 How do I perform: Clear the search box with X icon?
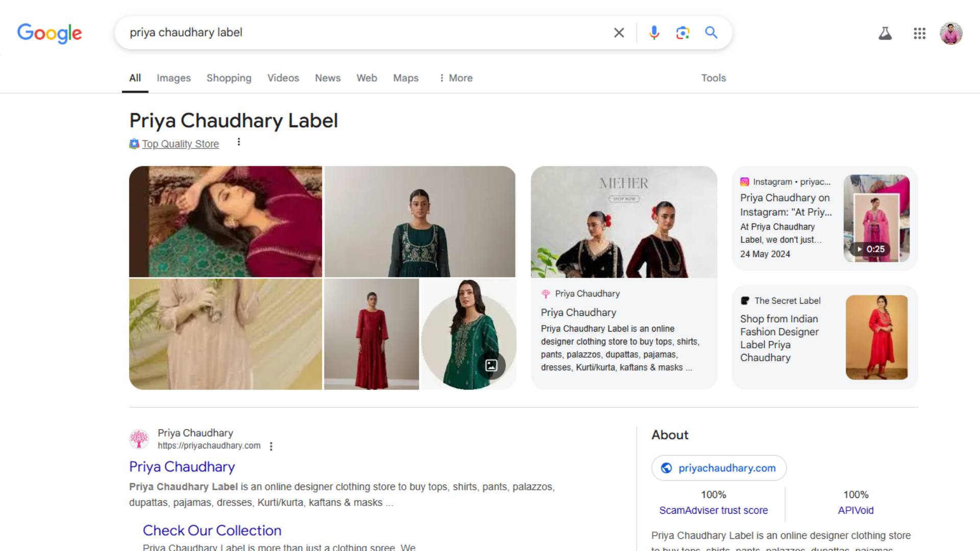[619, 33]
